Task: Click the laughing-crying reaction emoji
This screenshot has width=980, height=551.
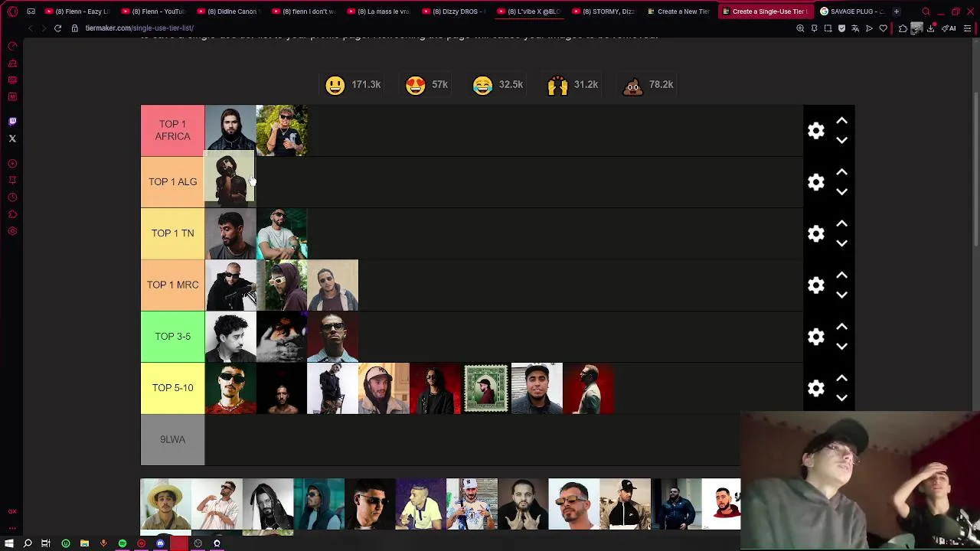Action: coord(482,85)
